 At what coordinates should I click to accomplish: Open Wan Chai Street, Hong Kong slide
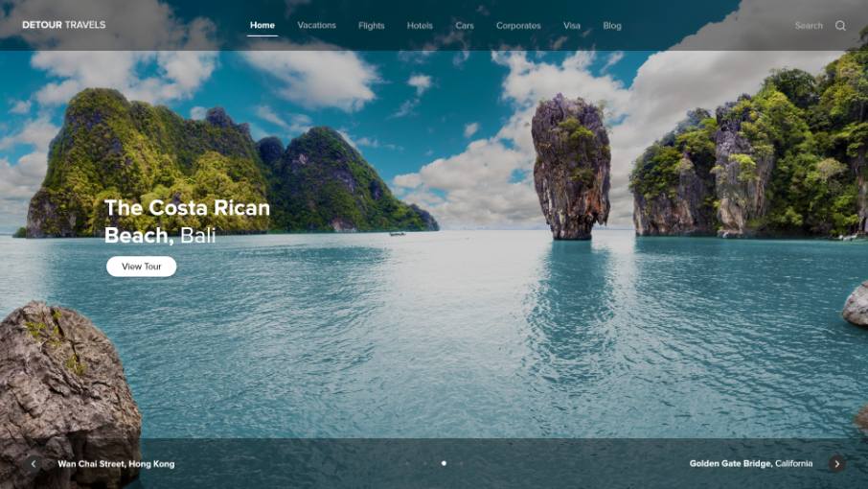point(116,464)
